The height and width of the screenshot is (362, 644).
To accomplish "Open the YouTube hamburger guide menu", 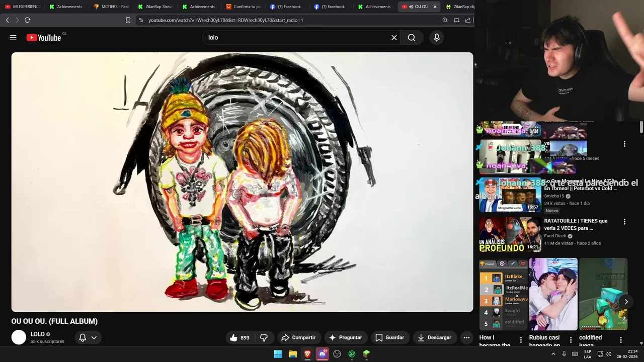I will click(x=13, y=38).
